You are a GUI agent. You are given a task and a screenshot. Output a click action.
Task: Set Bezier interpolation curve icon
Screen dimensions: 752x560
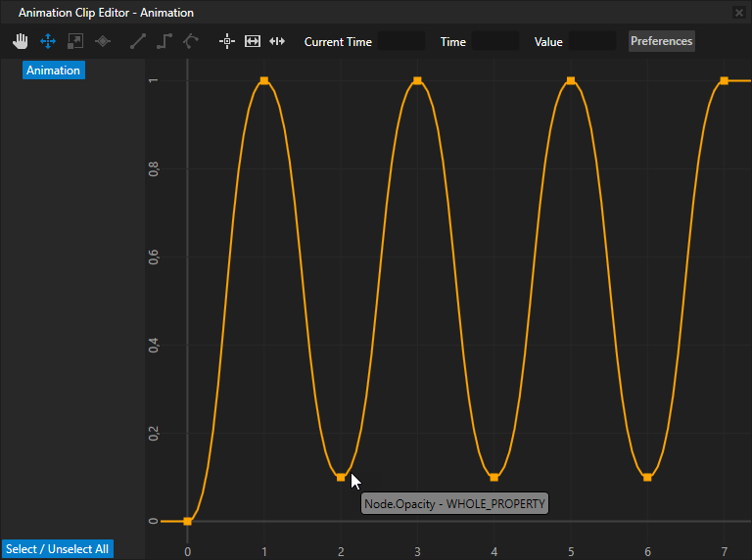(191, 41)
